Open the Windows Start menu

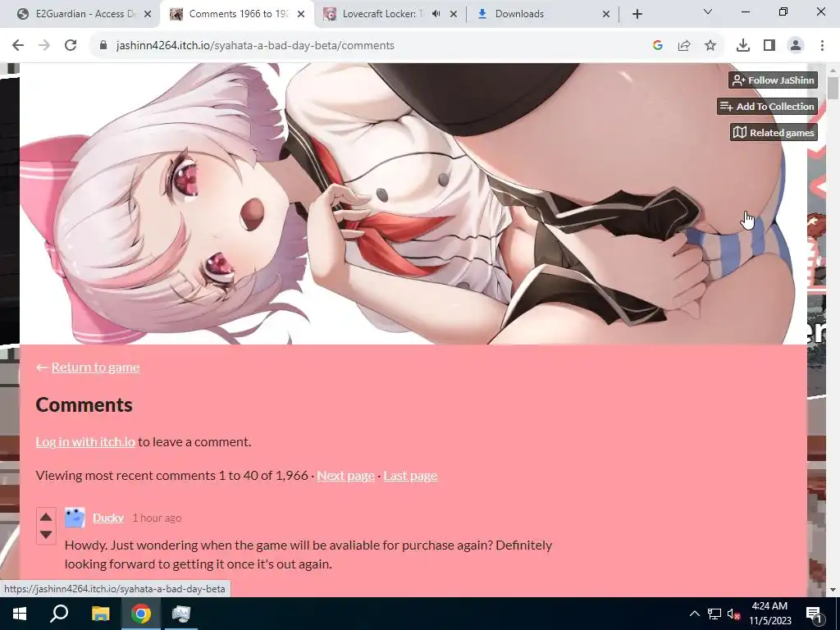(20, 614)
